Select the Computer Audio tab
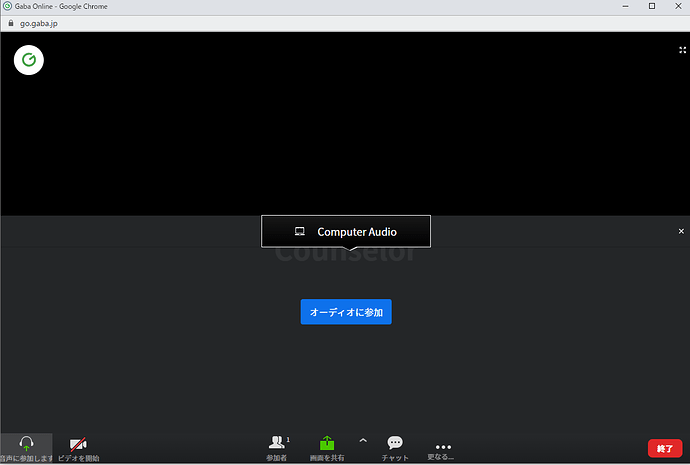This screenshot has height=465, width=690. pos(346,231)
